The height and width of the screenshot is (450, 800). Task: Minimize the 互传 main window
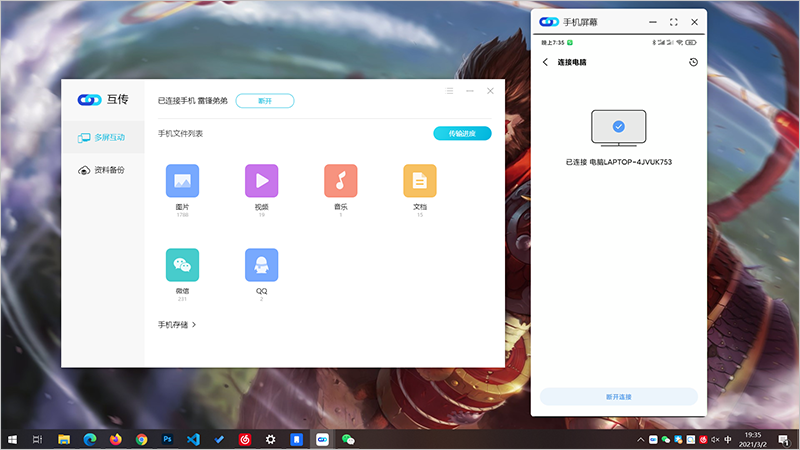pos(470,91)
